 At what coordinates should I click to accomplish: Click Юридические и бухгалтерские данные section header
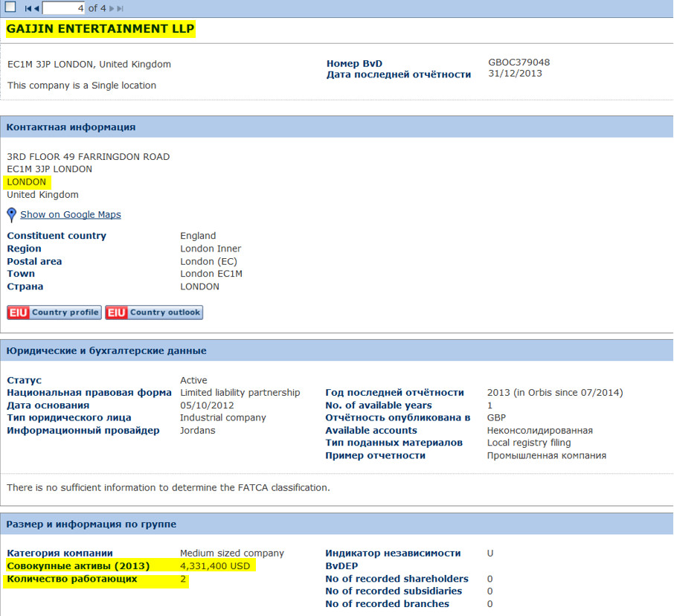[336, 350]
